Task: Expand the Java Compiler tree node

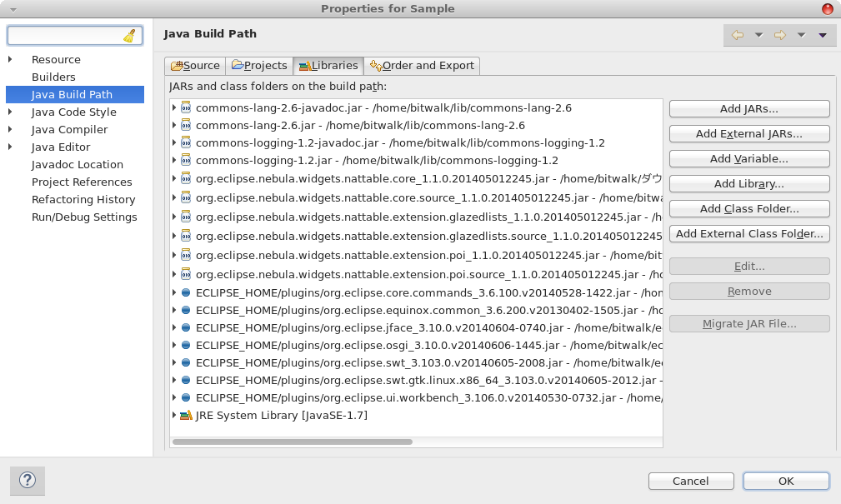Action: 10,129
